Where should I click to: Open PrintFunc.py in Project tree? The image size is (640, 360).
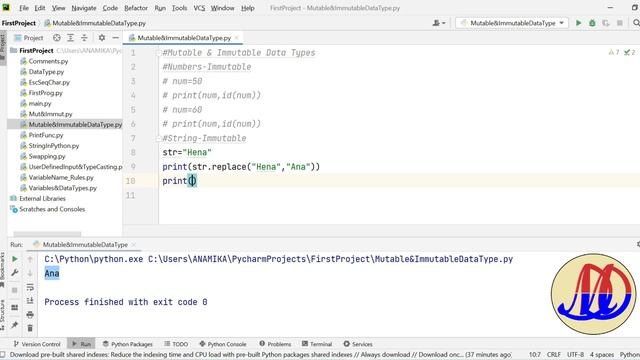coord(46,135)
